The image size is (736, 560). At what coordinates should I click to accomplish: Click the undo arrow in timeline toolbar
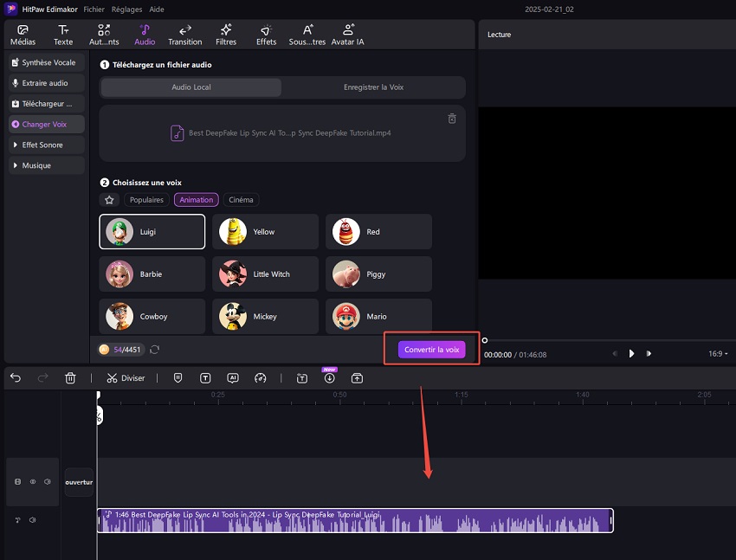(16, 378)
